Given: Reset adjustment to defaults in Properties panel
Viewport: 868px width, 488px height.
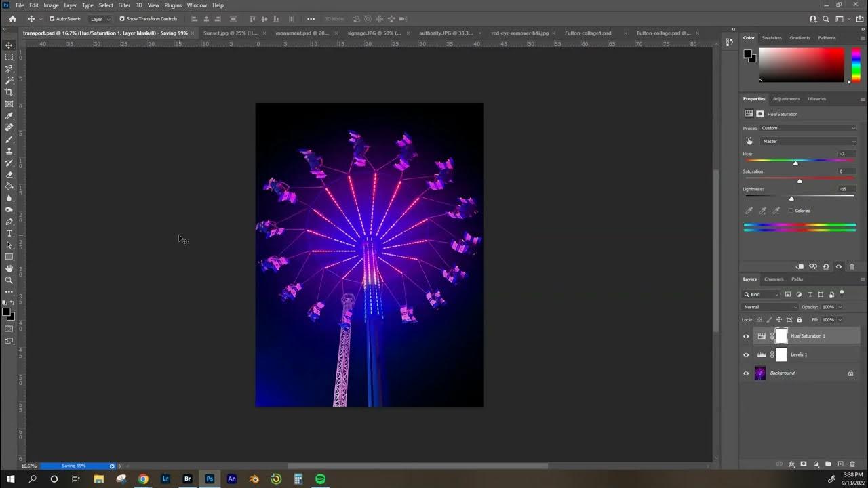Looking at the screenshot, I should (x=826, y=266).
